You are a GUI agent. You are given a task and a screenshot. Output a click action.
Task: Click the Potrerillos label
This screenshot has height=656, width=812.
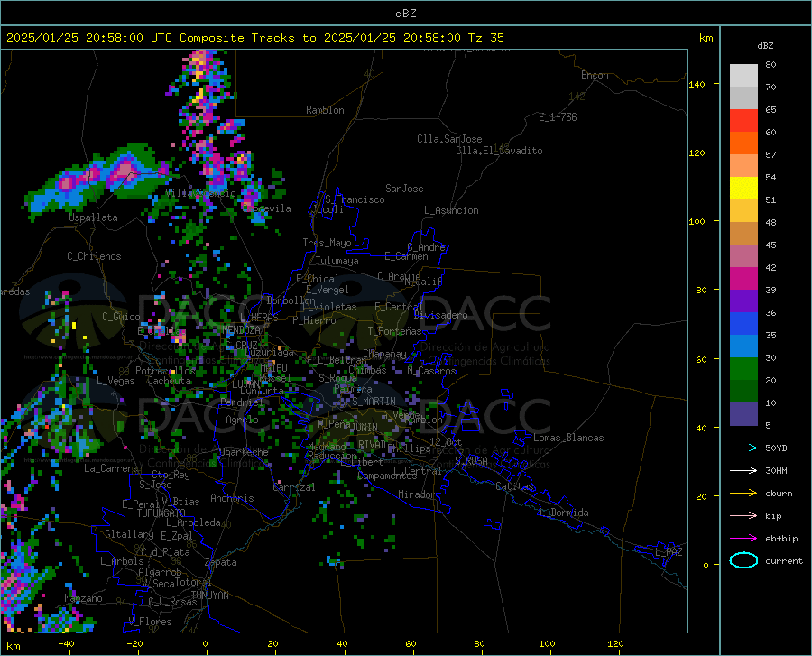pyautogui.click(x=165, y=371)
